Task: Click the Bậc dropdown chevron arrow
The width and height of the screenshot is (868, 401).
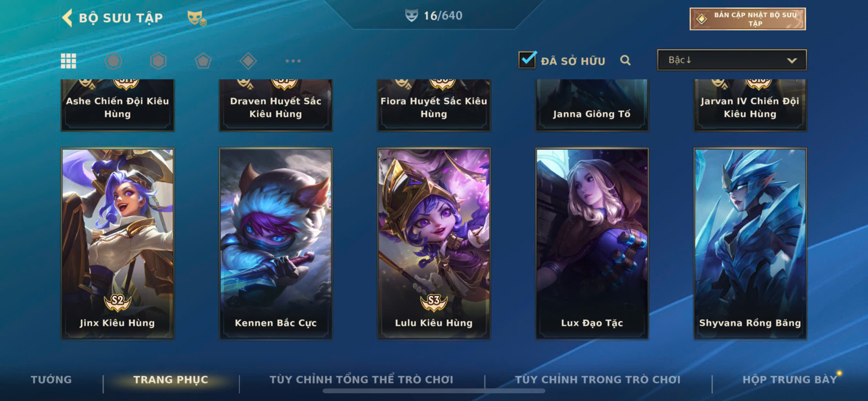Action: (x=792, y=61)
